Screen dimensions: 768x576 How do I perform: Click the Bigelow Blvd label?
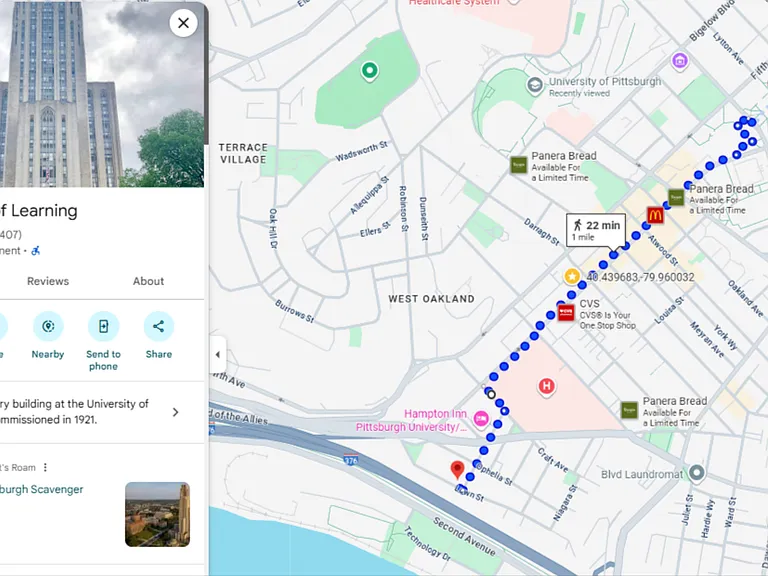click(x=713, y=21)
